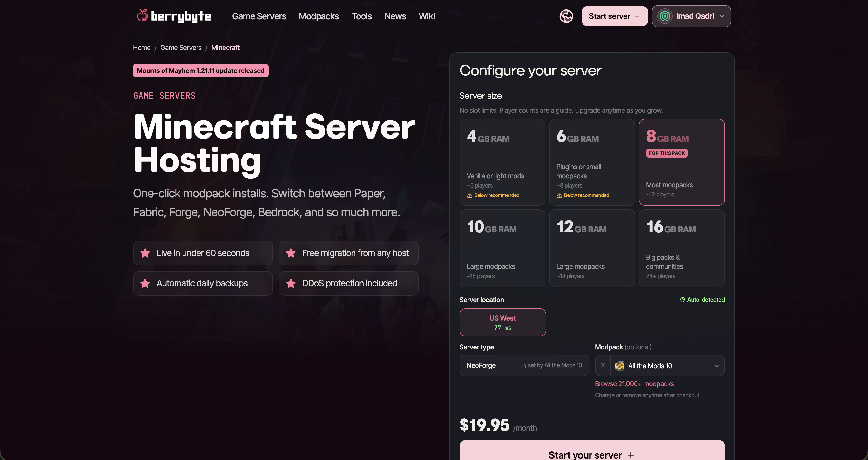Open the Tools nav item

pos(362,16)
